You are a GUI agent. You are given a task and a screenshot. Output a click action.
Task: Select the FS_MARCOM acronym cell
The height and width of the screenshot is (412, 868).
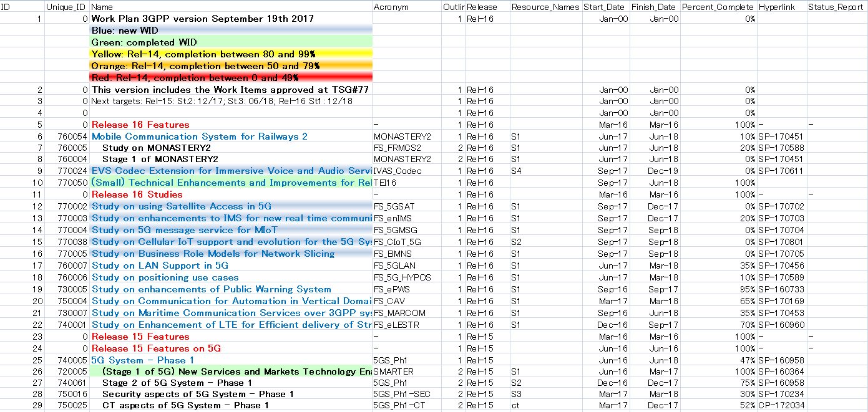click(407, 313)
